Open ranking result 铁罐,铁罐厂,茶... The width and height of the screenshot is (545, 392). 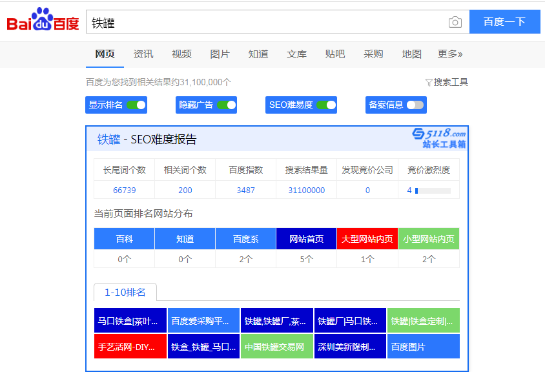277,320
